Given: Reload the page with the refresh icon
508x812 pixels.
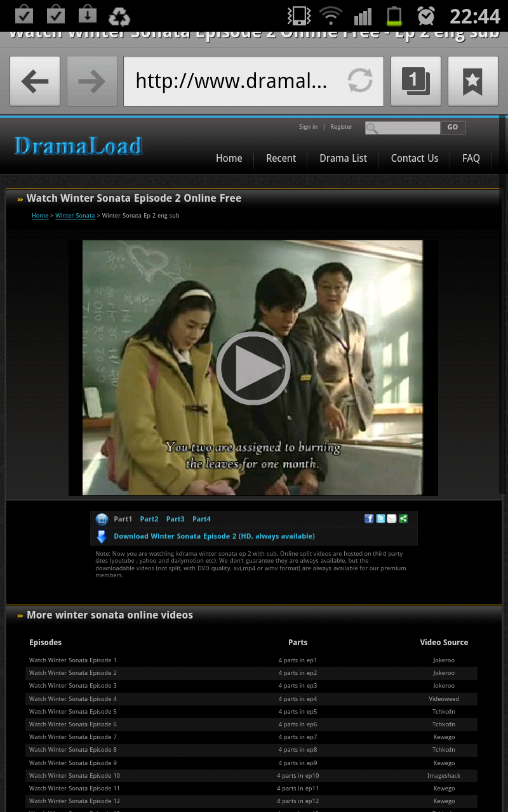Looking at the screenshot, I should click(x=360, y=81).
